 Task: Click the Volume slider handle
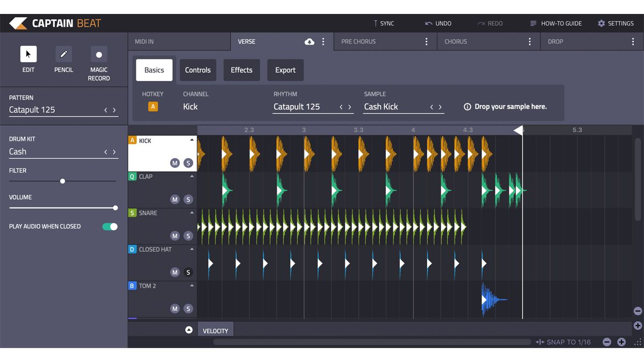(115, 208)
